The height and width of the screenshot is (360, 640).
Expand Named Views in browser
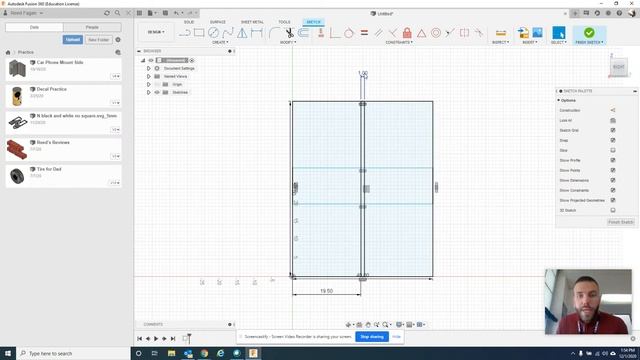149,76
